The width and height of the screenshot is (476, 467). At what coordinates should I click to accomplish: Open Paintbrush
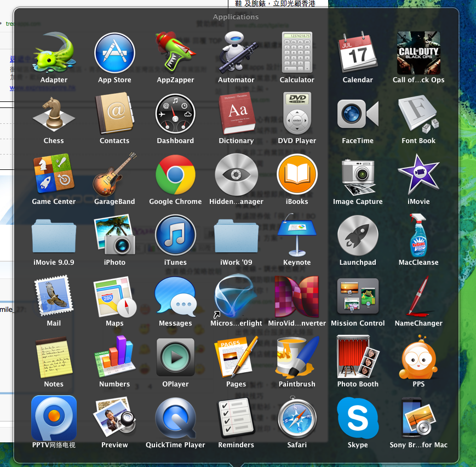[297, 357]
